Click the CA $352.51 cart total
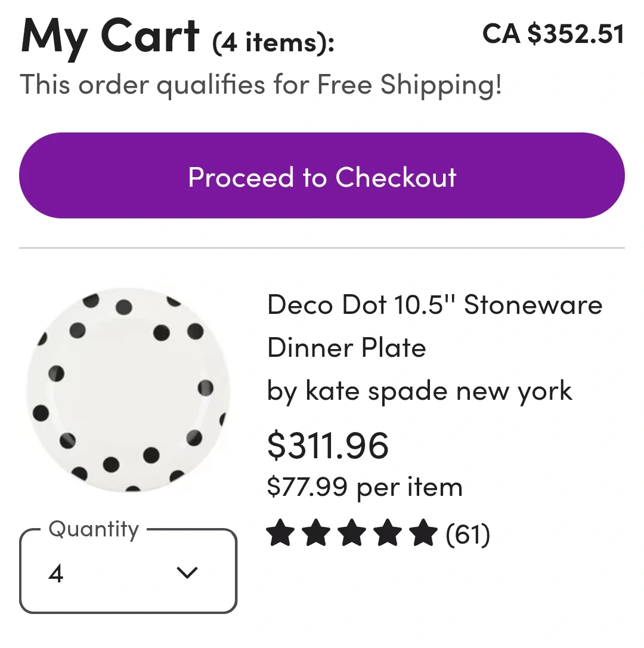 [x=553, y=34]
